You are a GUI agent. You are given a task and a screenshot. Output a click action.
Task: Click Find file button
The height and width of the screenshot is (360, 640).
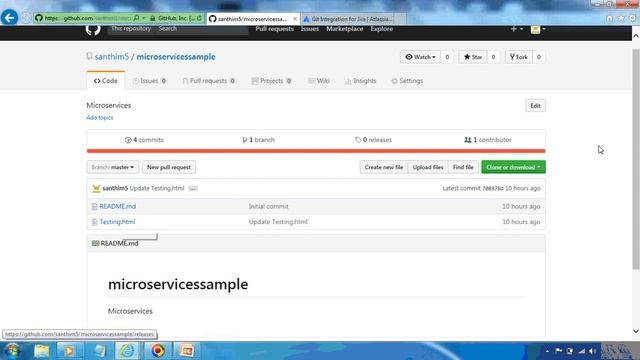click(463, 167)
